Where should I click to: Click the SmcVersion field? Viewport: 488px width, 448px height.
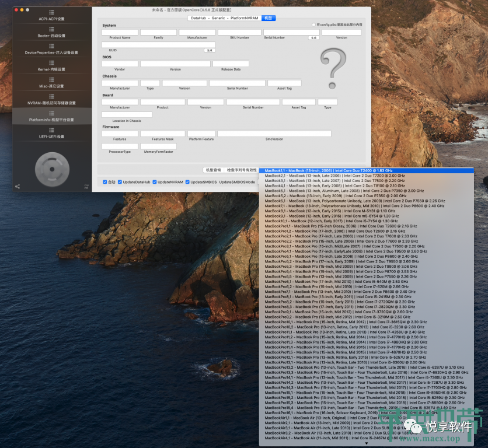pos(274,134)
